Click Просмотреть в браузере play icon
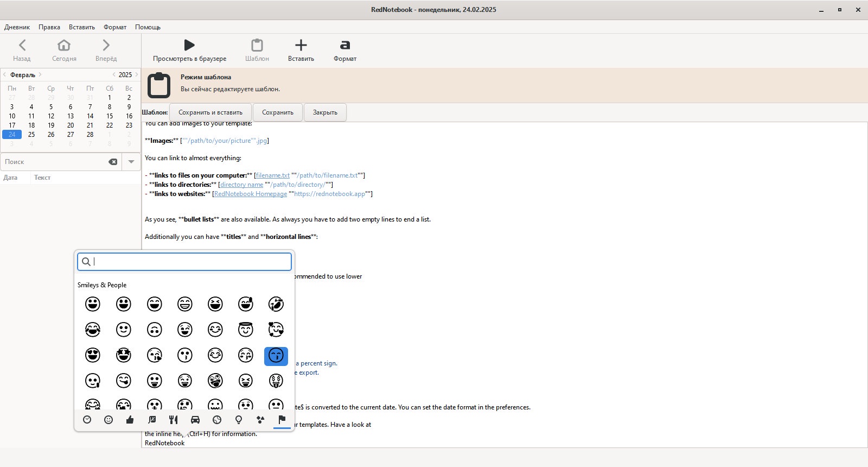 click(x=189, y=50)
